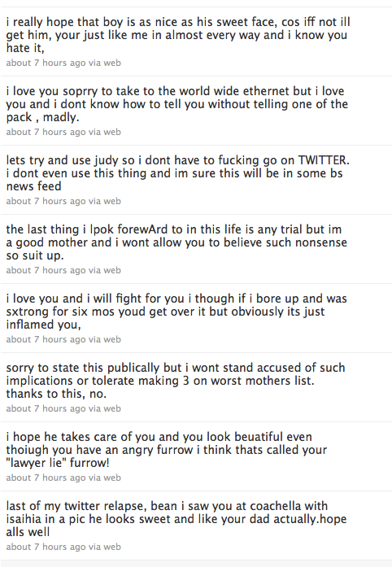Click "web" link under "alls well" tweet
392x567 pixels.
pos(112,547)
